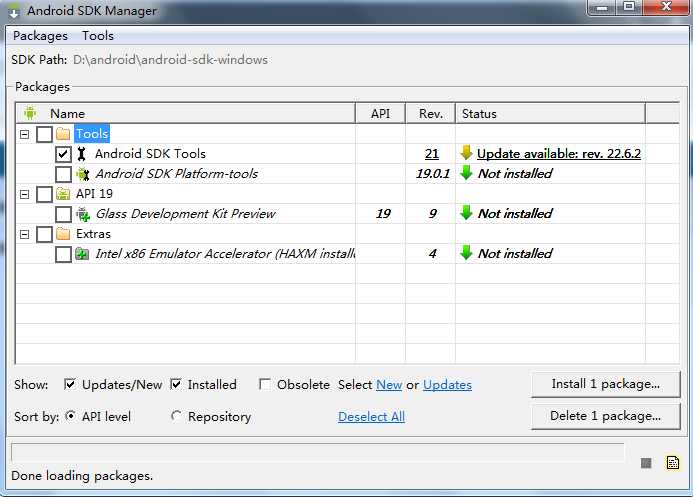Image resolution: width=693 pixels, height=497 pixels.
Task: Click the Status column header
Action: point(550,114)
